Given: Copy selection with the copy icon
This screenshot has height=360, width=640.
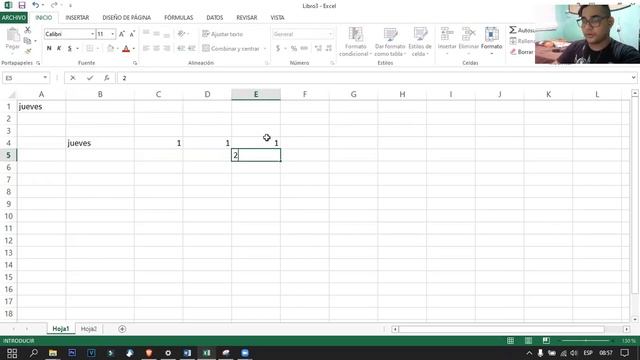Looking at the screenshot, I should point(27,41).
